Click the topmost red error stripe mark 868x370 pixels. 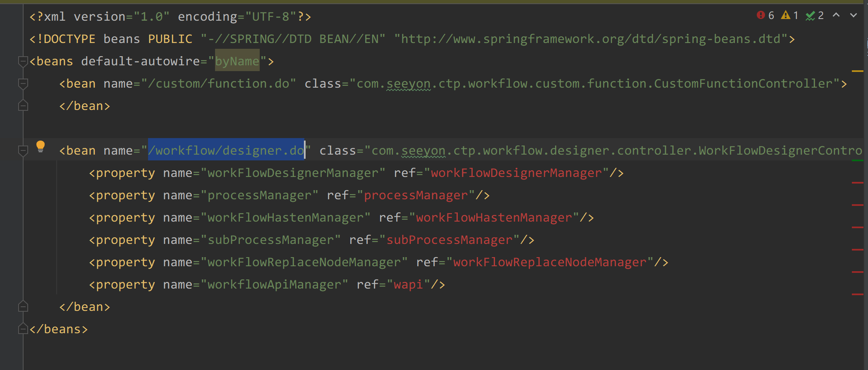point(858,182)
